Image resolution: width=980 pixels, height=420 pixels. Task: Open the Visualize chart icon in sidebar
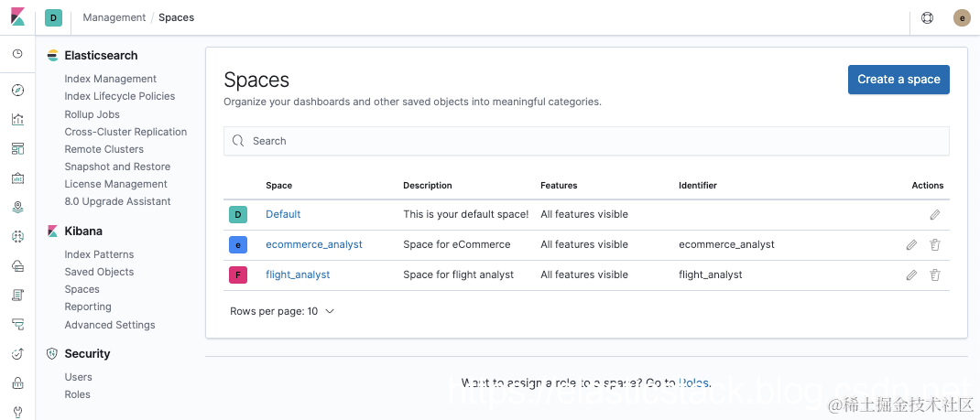pos(17,119)
